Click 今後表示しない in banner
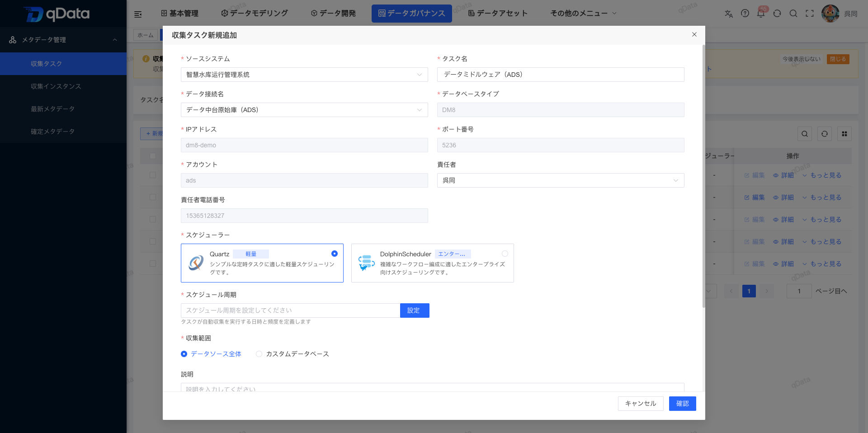 [x=802, y=59]
